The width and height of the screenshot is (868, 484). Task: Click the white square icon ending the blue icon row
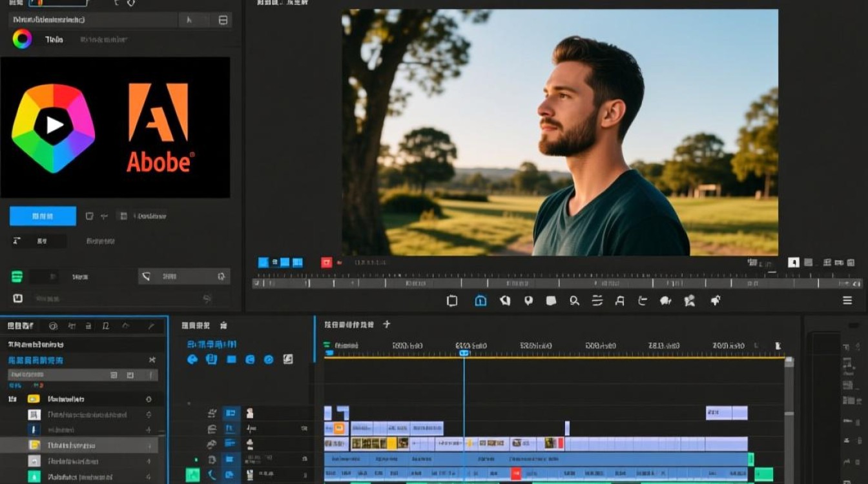coord(288,359)
